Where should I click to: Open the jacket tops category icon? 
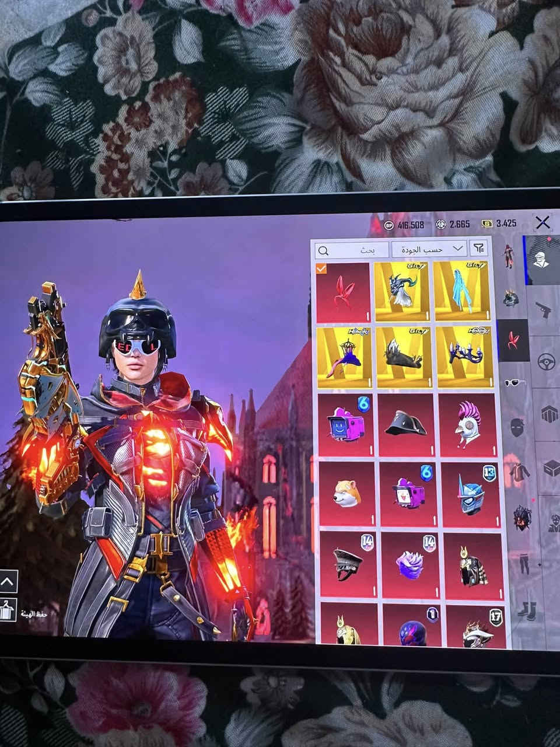click(x=519, y=472)
